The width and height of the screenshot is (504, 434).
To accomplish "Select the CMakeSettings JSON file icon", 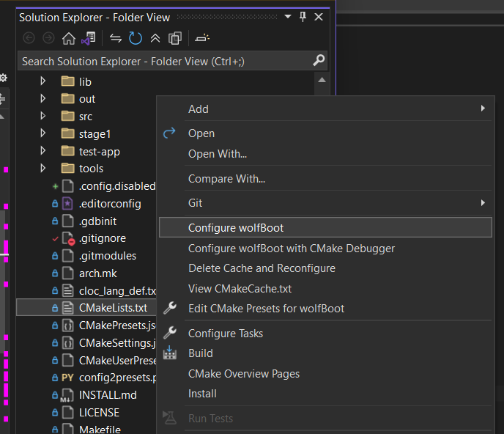I will [x=67, y=343].
